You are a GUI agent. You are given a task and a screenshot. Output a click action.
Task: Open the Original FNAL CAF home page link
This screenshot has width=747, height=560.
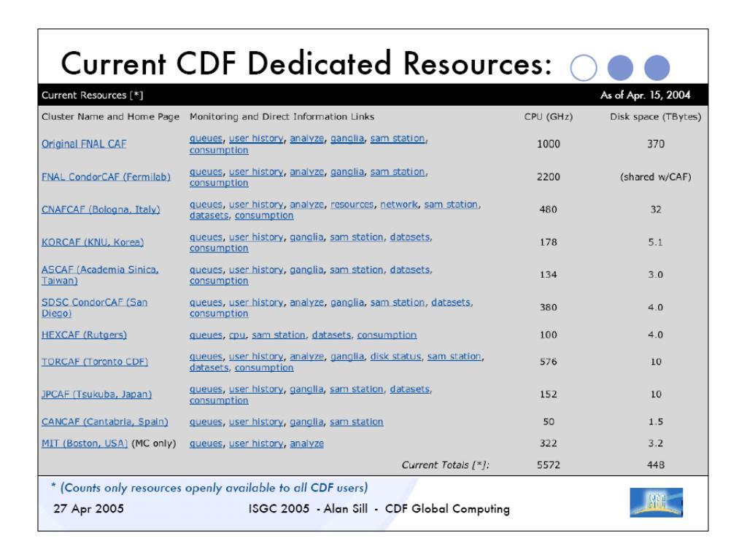(84, 144)
